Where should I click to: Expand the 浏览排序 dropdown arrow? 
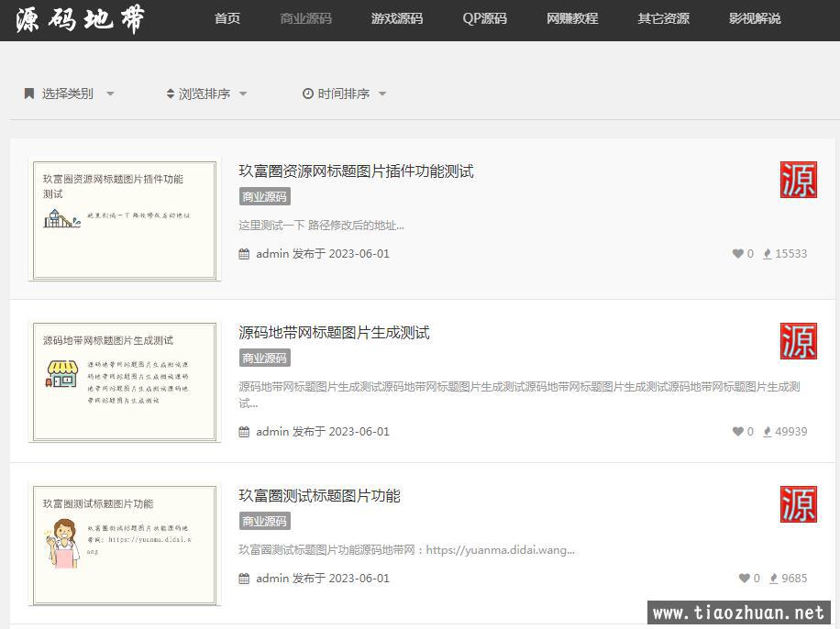click(243, 94)
